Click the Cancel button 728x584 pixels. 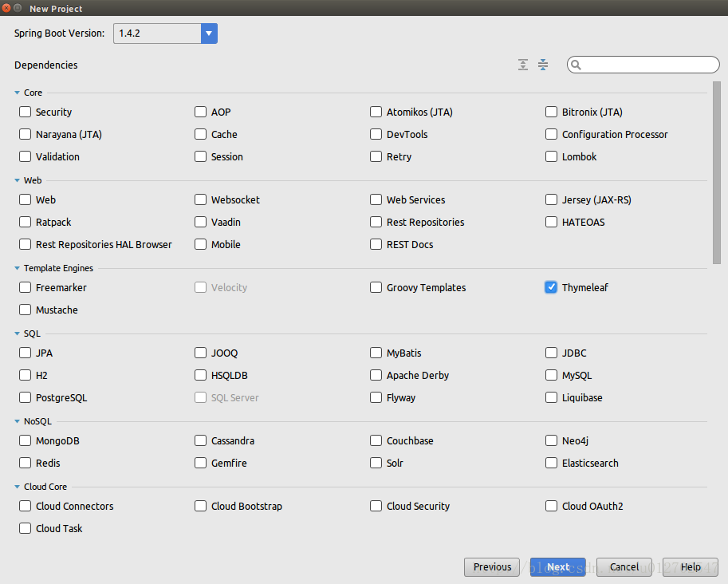(x=624, y=567)
